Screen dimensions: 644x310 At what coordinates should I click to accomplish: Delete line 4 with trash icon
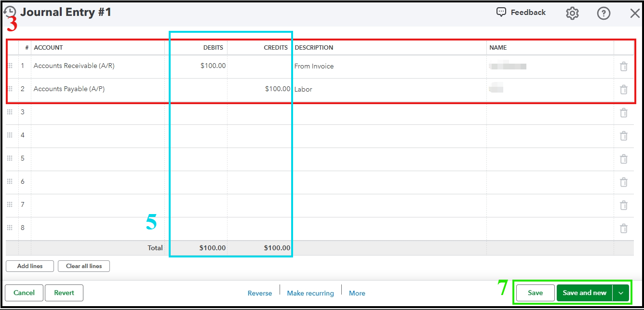624,136
